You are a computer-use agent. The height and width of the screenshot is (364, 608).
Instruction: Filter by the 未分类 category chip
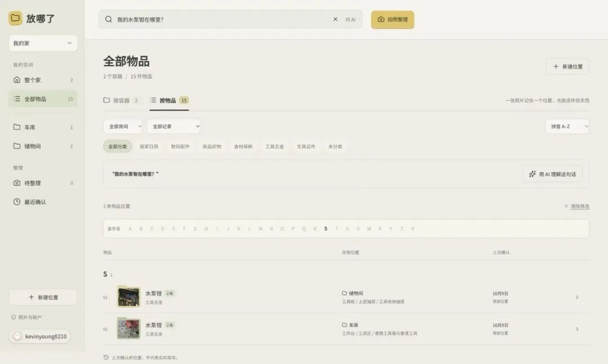click(335, 146)
